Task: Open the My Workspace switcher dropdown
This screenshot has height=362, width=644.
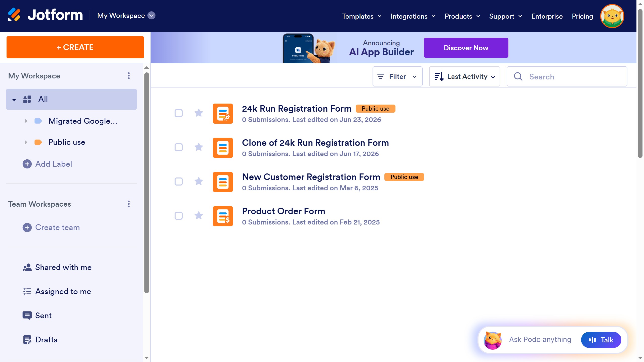Action: pos(126,16)
